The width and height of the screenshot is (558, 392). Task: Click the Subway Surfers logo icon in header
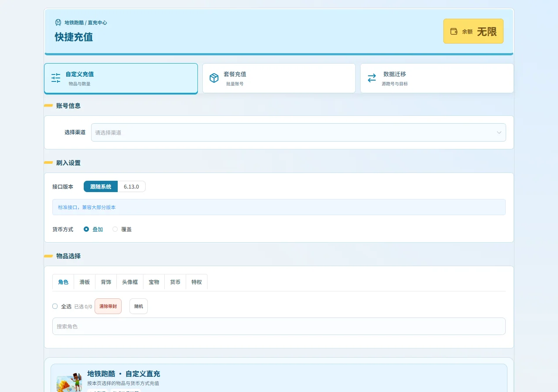click(x=58, y=22)
